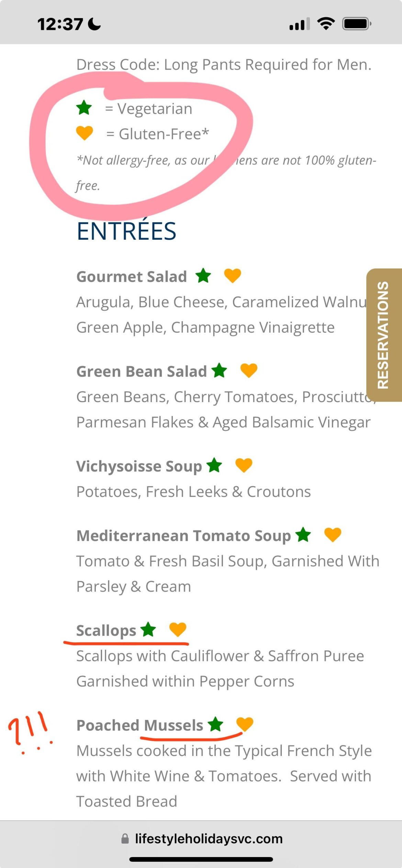Tap the ENTRÉES section heading
Viewport: 402px width, 868px height.
tap(126, 231)
